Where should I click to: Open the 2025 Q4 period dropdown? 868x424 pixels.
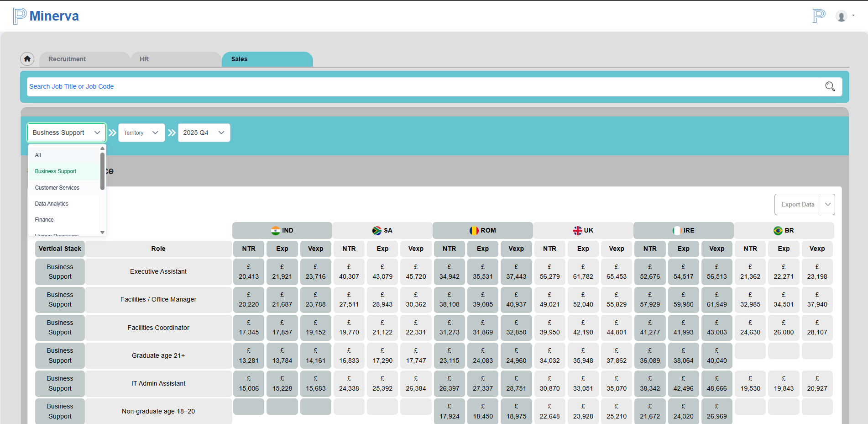(204, 132)
